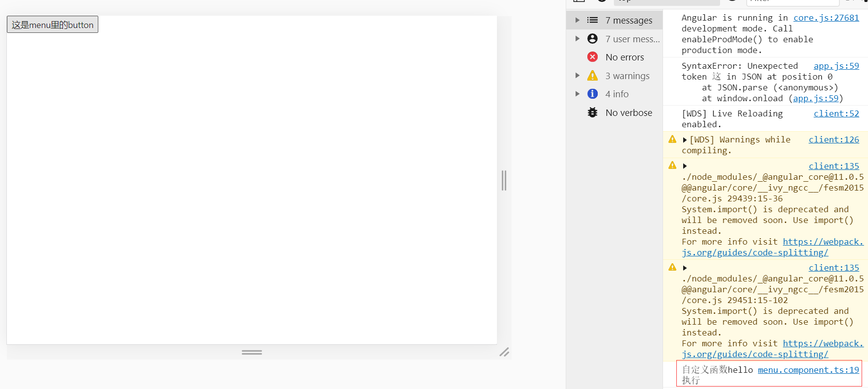Open the menu.component.ts:19 source link
Screen dimensions: 868x389
coord(808,370)
